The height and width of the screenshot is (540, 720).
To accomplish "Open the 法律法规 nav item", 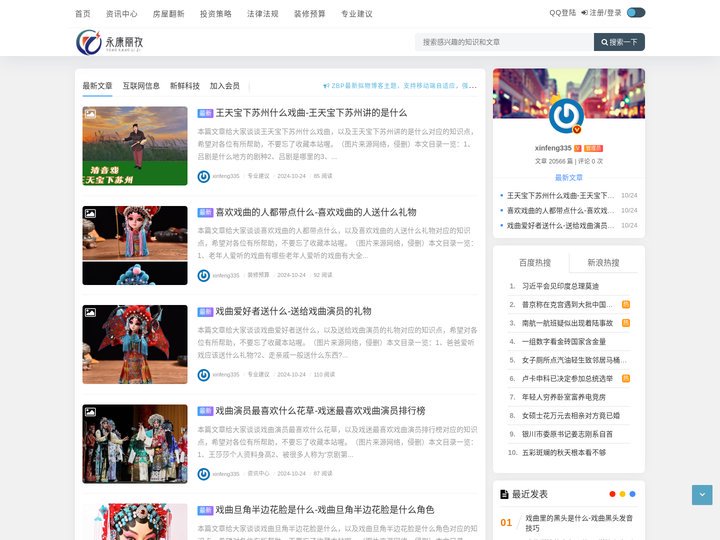I will pyautogui.click(x=263, y=14).
